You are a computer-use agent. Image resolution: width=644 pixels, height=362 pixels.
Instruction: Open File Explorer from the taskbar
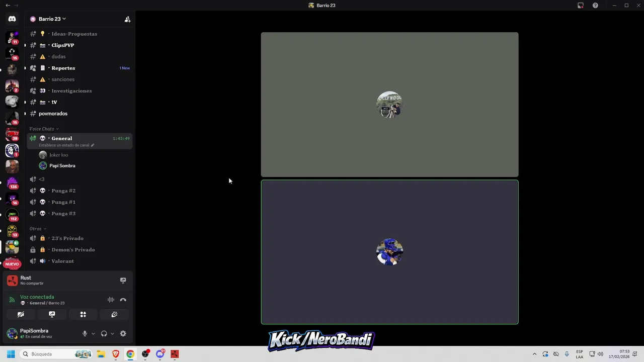pos(101,354)
